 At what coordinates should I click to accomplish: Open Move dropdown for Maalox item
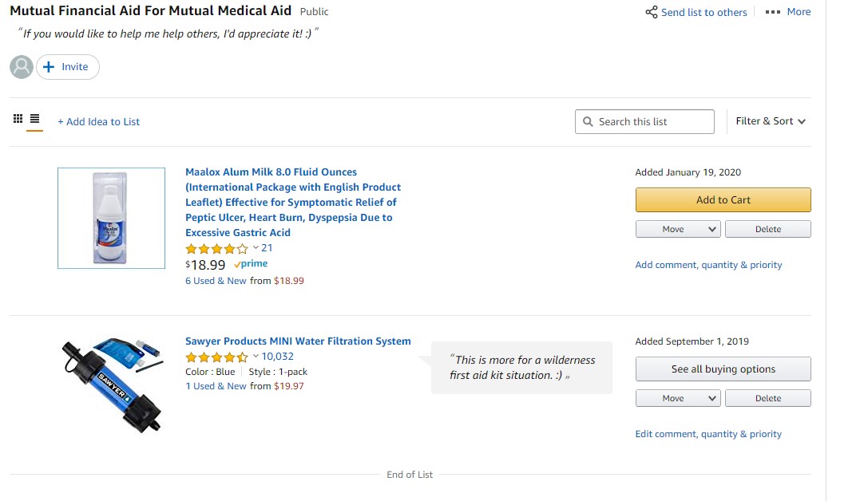(678, 229)
